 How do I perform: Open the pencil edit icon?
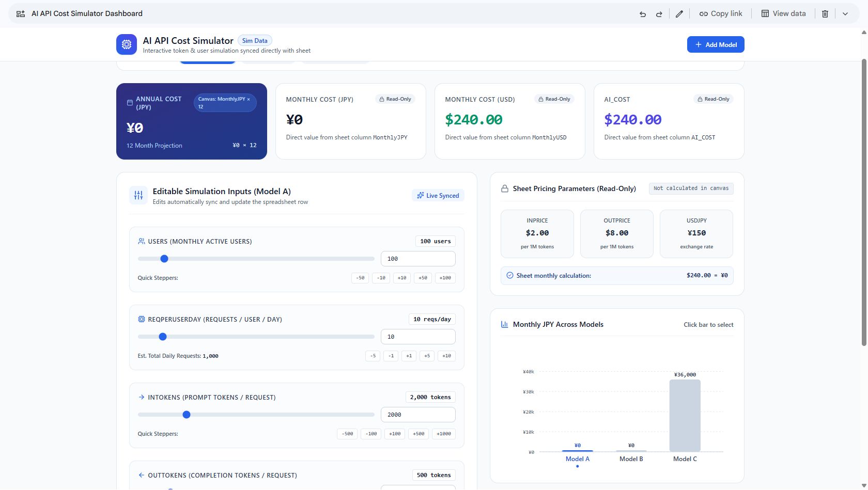pyautogui.click(x=679, y=14)
